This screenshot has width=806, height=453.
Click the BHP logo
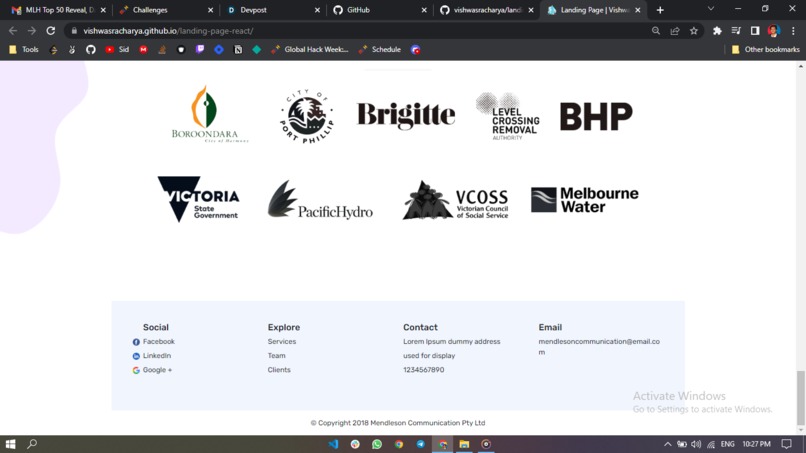point(596,116)
